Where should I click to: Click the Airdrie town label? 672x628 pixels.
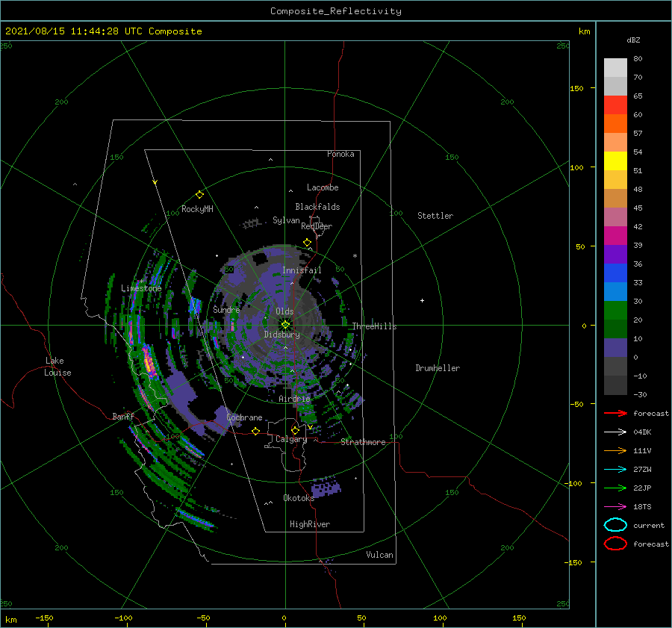[x=294, y=399]
